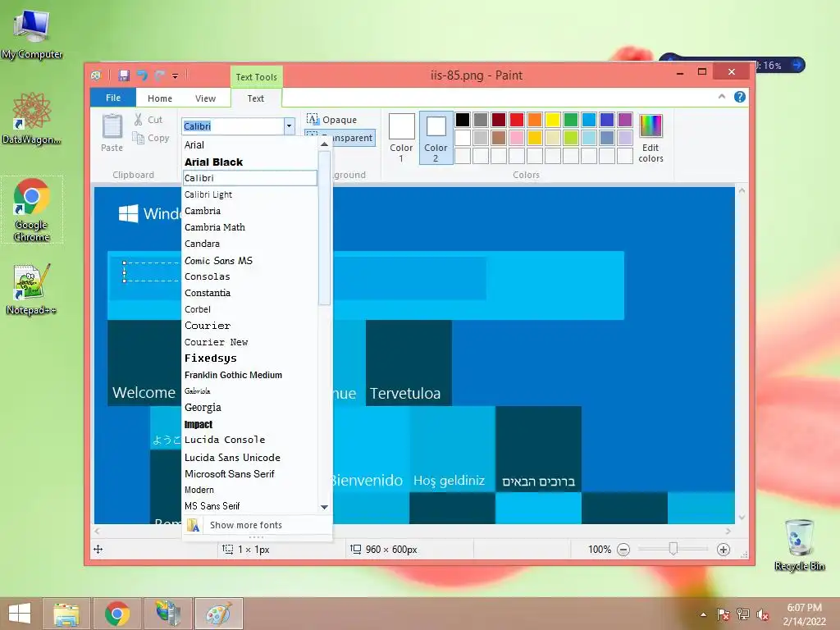Click the Notepad++ desktop icon
The width and height of the screenshot is (840, 630).
coord(32,290)
